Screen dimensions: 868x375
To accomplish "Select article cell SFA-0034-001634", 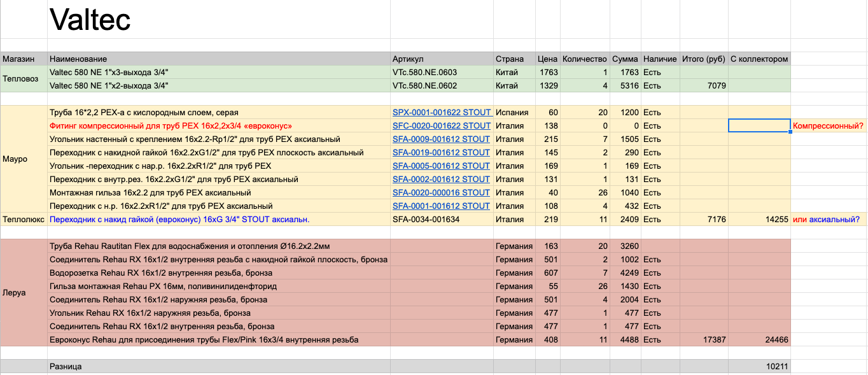I will tap(442, 219).
